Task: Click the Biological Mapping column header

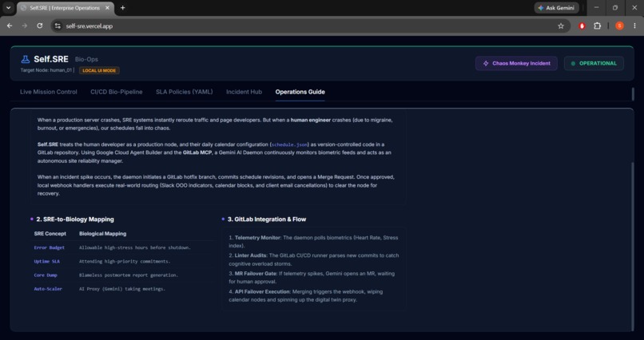Action: (x=103, y=234)
